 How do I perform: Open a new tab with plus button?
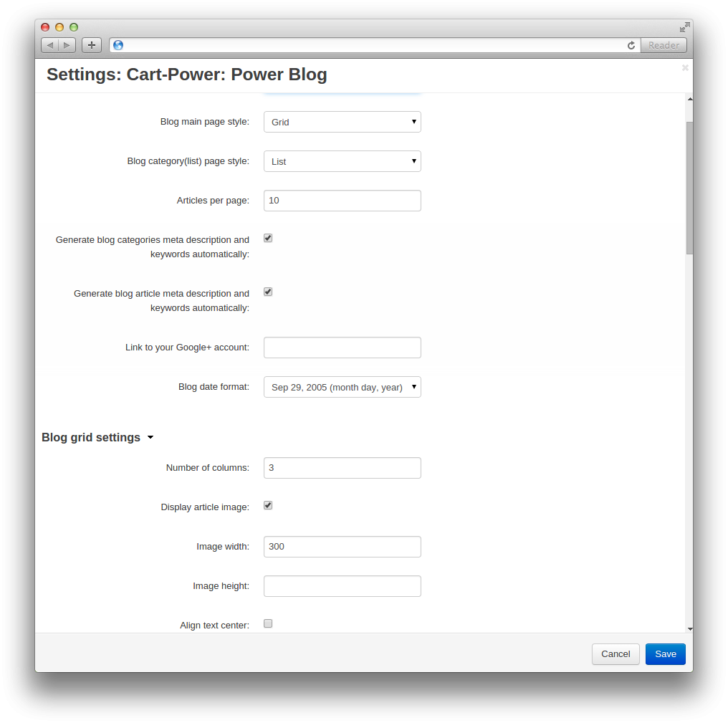(92, 45)
